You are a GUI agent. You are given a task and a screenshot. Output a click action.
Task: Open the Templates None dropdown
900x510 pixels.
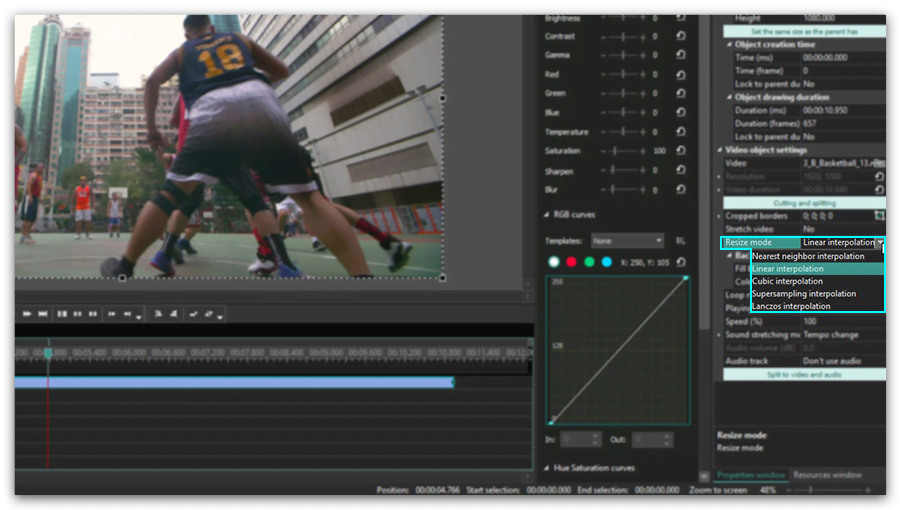(x=627, y=241)
